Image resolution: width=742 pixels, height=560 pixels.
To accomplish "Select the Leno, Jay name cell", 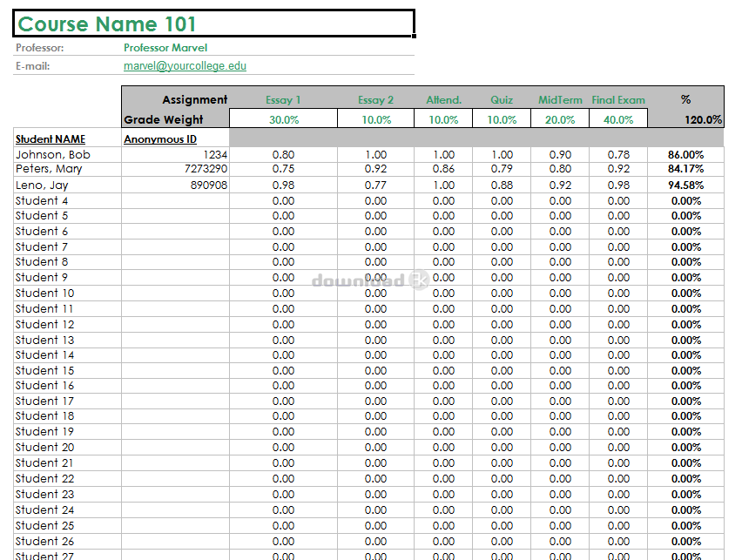I will (67, 186).
